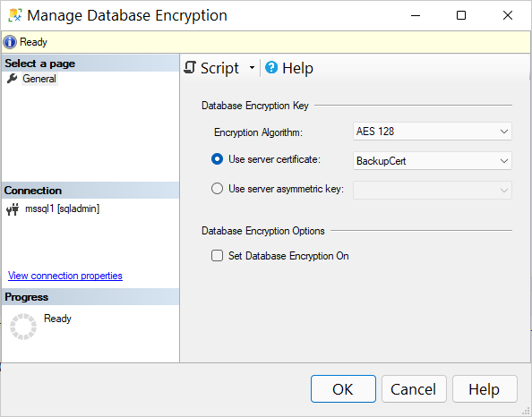Click the Help label in the toolbar
Viewport: 532px width, 417px height.
point(297,68)
